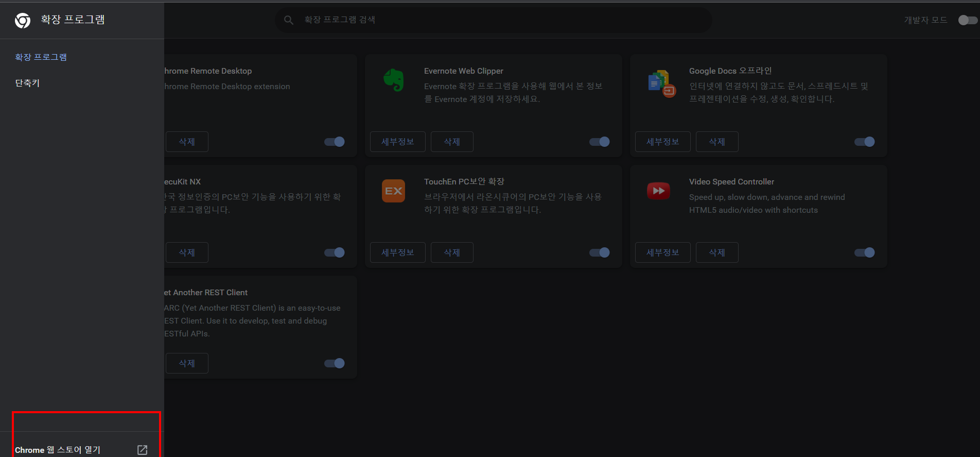
Task: Click the Chrome Remote Desktop extension description
Action: point(227,87)
